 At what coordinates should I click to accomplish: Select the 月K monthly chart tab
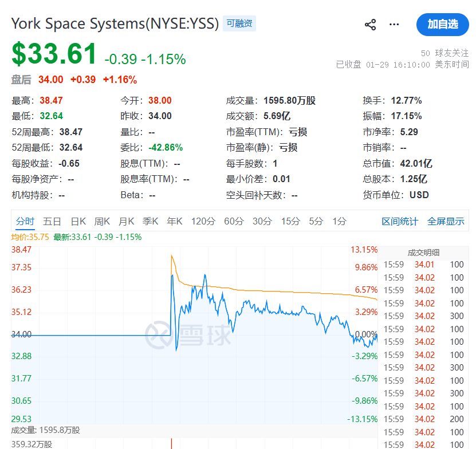click(x=127, y=221)
